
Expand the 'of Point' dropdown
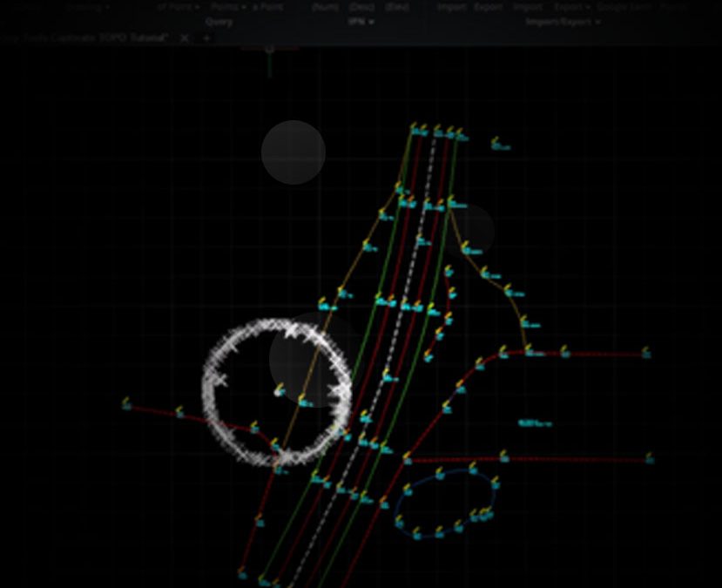coord(178,7)
